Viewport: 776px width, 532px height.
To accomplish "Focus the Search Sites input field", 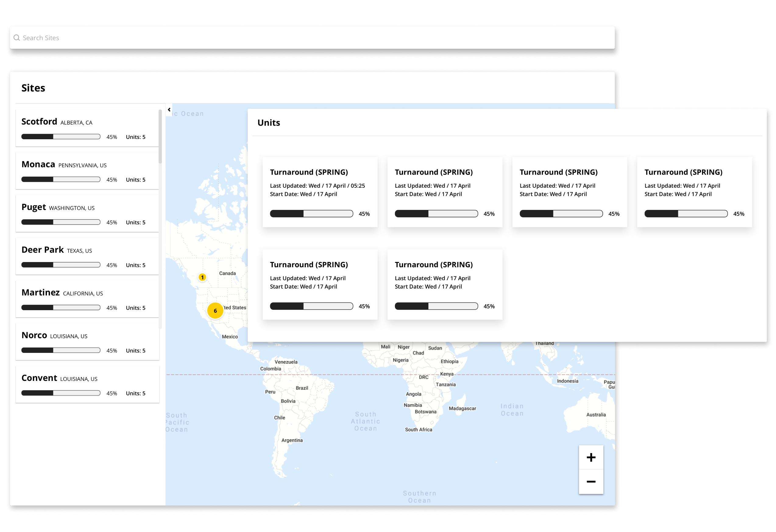I will [312, 38].
